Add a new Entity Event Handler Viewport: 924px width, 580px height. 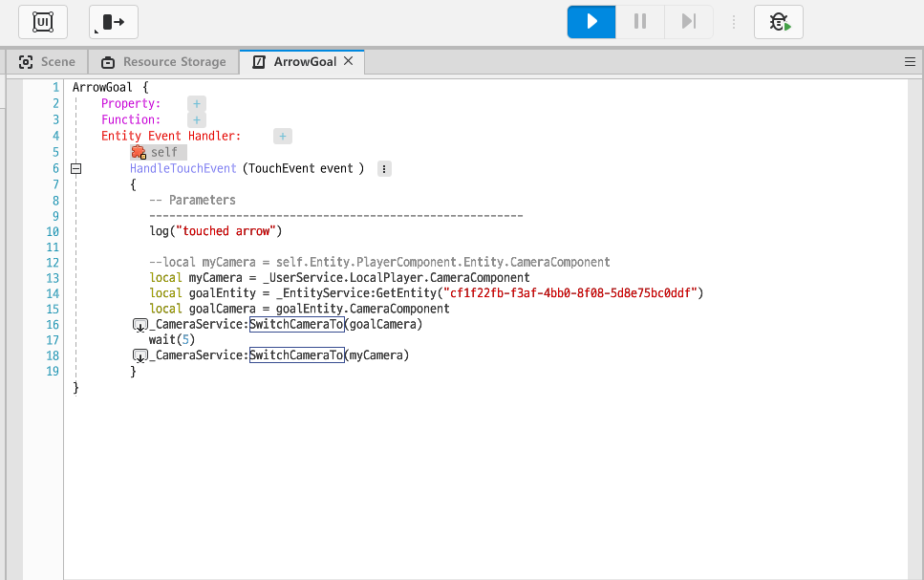coord(283,136)
